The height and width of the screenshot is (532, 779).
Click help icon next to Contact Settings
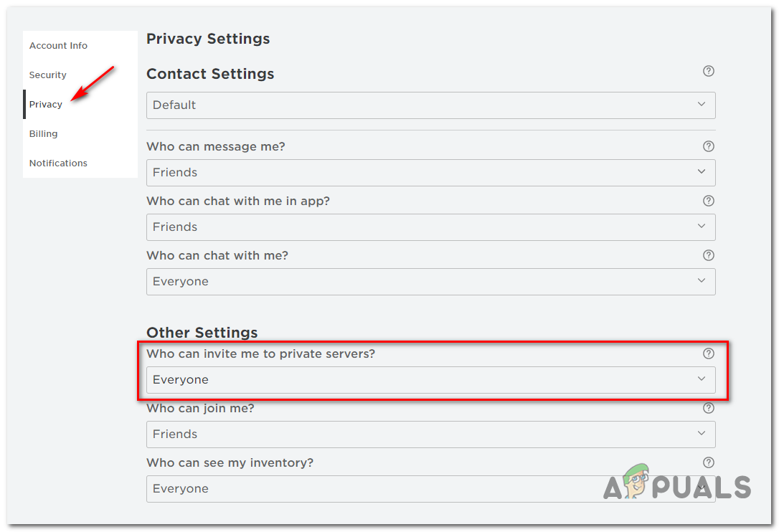coord(709,71)
